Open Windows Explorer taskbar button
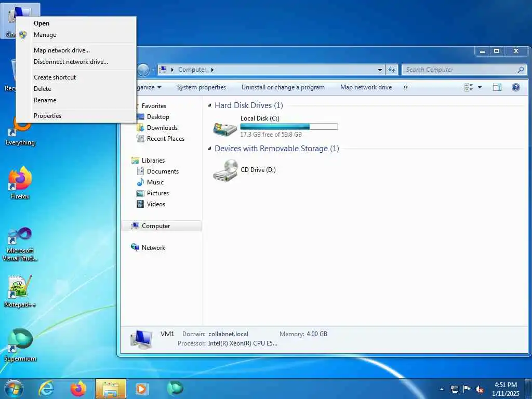The height and width of the screenshot is (399, 532). 111,389
